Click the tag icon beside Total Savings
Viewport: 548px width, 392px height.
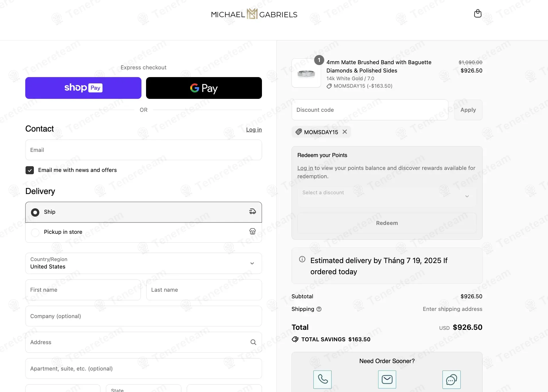pos(295,339)
